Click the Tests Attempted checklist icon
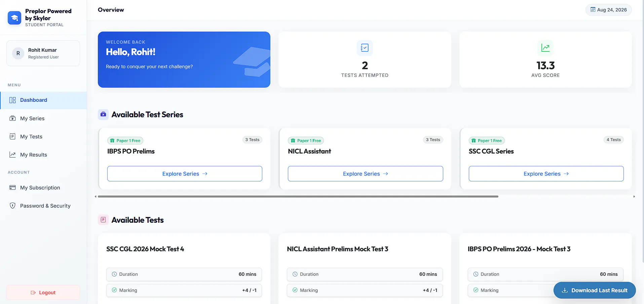 (365, 48)
